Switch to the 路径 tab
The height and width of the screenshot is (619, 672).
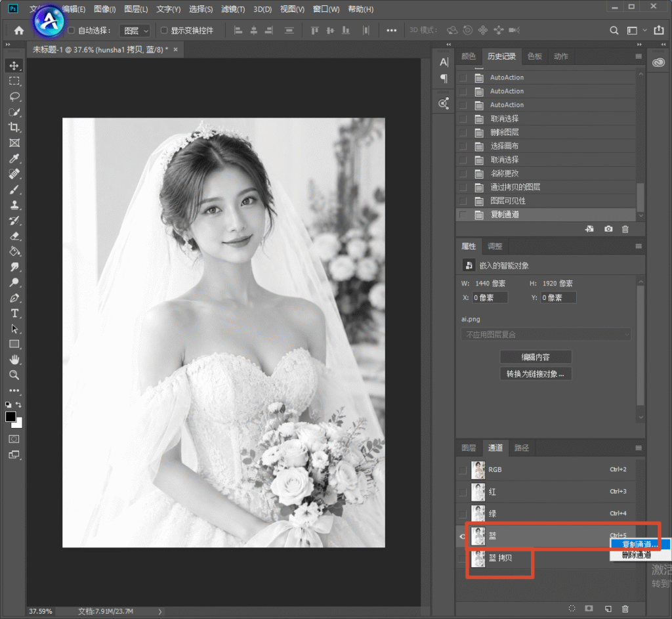click(x=521, y=448)
